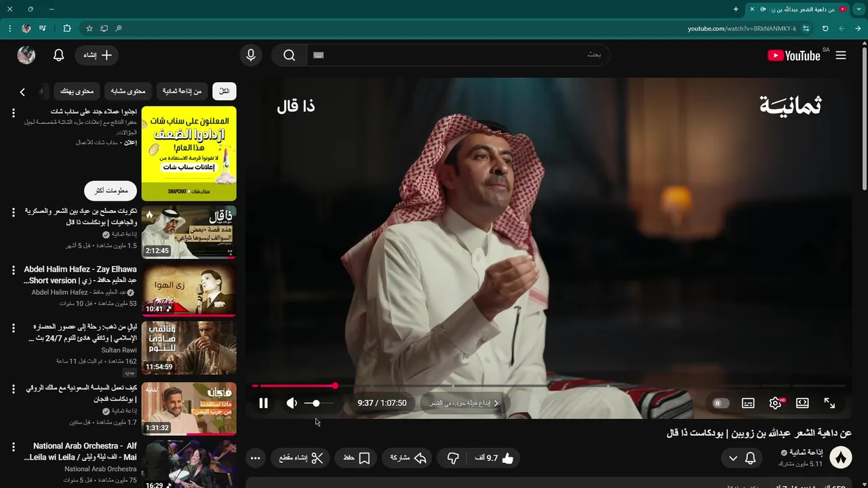Share the video via 'مشاركة'
The image size is (868, 488).
click(408, 458)
